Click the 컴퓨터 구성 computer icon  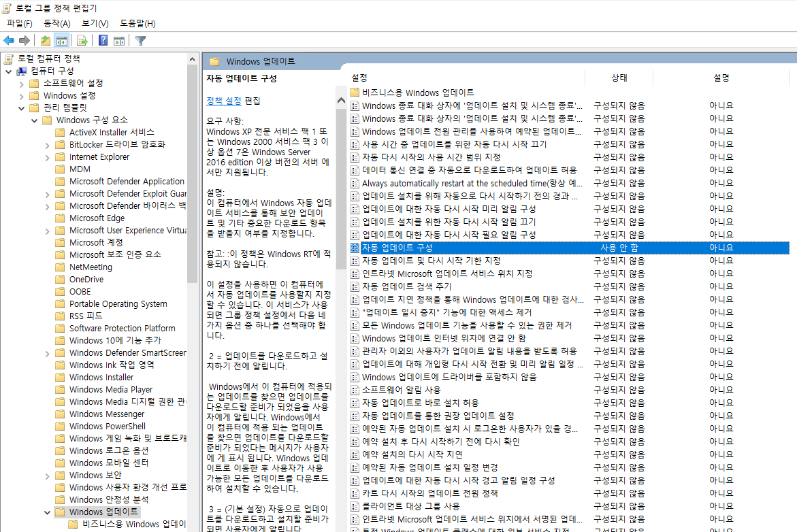click(22, 71)
